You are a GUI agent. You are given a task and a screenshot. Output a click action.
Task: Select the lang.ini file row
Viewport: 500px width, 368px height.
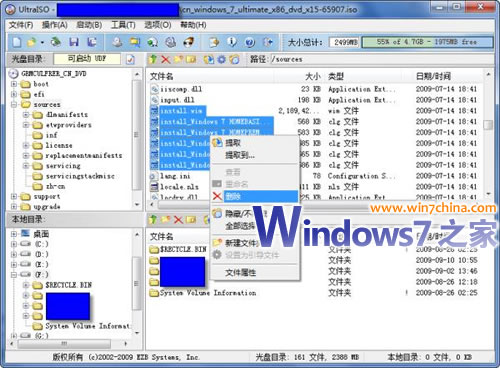(175, 176)
